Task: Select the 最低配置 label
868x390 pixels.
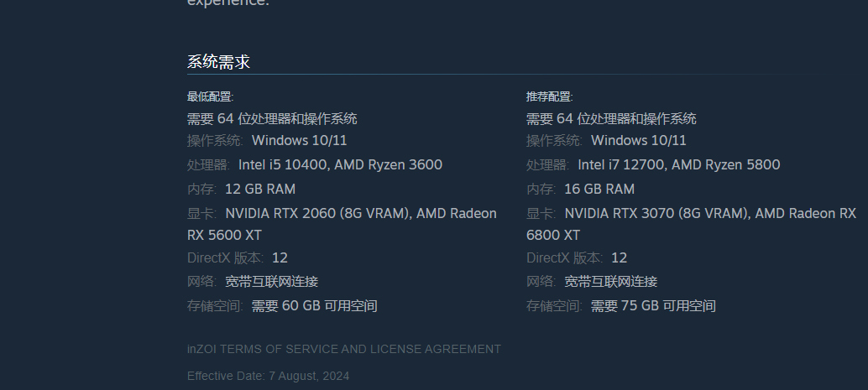Action: tap(211, 96)
